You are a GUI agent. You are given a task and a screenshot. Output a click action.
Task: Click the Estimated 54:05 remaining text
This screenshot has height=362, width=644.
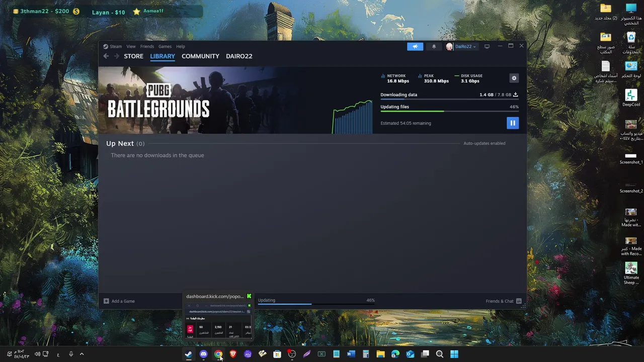406,123
